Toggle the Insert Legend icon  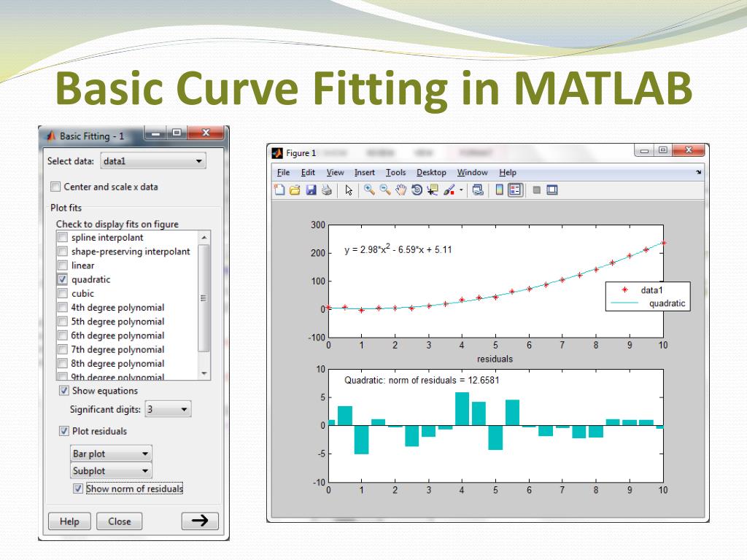click(x=516, y=190)
